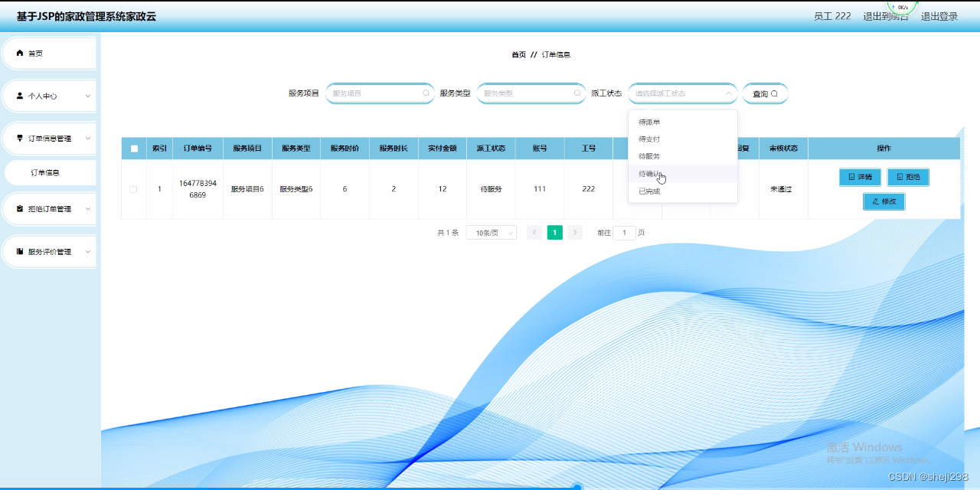This screenshot has height=490, width=980.
Task: Click the 拒绝订单管理 rejected orders icon
Action: tap(19, 210)
